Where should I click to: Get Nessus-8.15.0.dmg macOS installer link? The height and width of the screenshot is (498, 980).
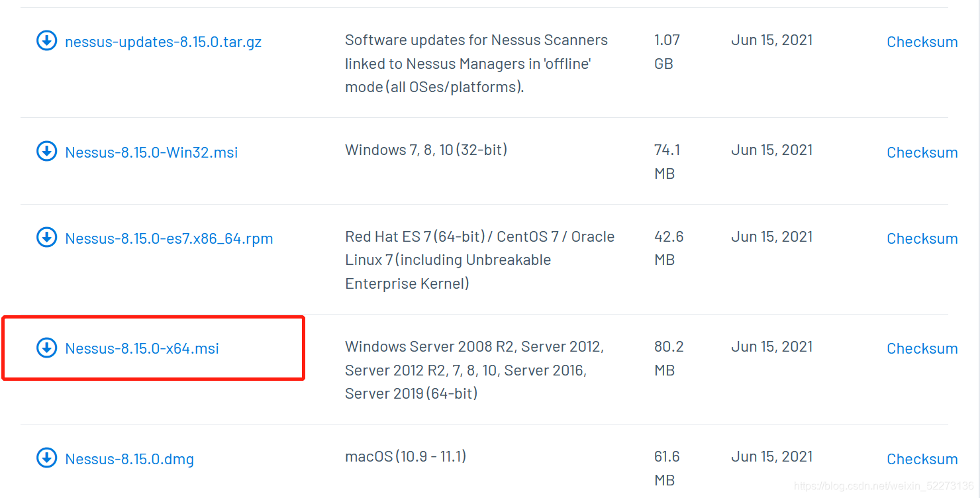(x=129, y=459)
